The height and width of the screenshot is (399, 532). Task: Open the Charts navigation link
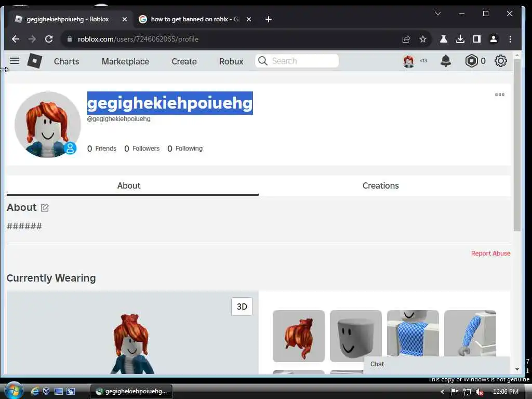(x=66, y=61)
